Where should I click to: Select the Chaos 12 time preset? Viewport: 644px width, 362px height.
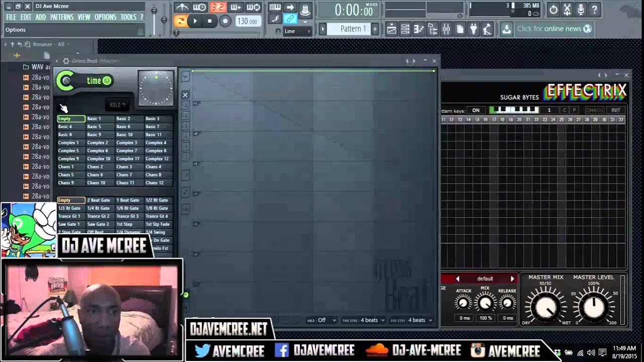(x=158, y=183)
